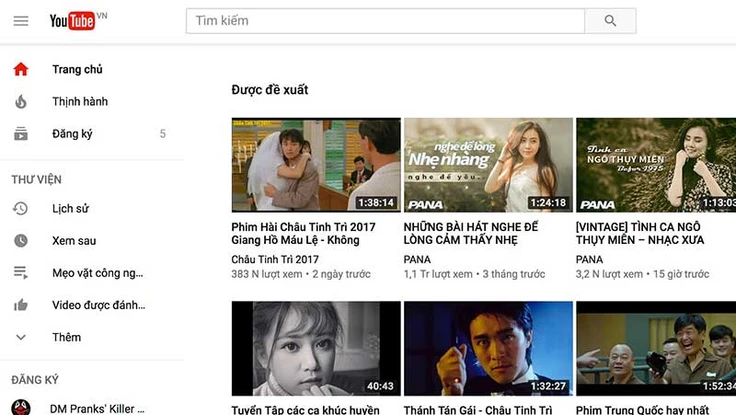Click the Xem sau clock icon
Image resolution: width=736 pixels, height=415 pixels.
pyautogui.click(x=21, y=240)
